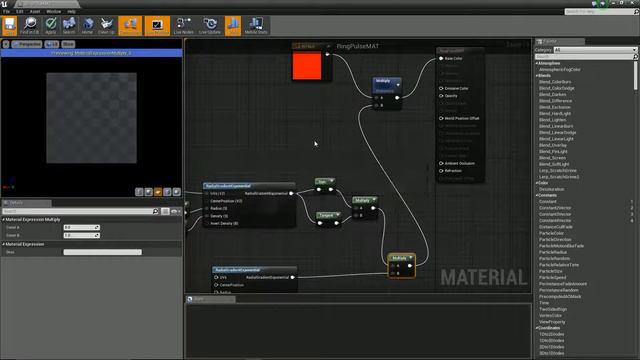Click the Emissive Color input pin

click(x=441, y=88)
